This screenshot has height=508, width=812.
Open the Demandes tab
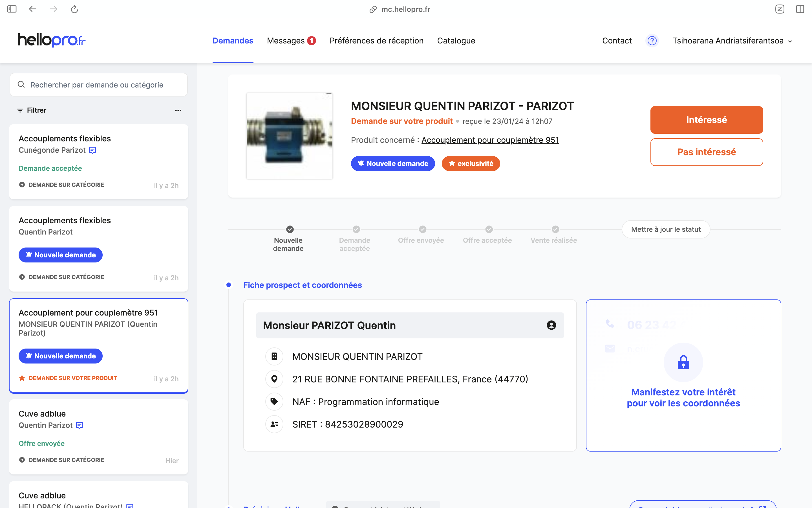coord(233,41)
